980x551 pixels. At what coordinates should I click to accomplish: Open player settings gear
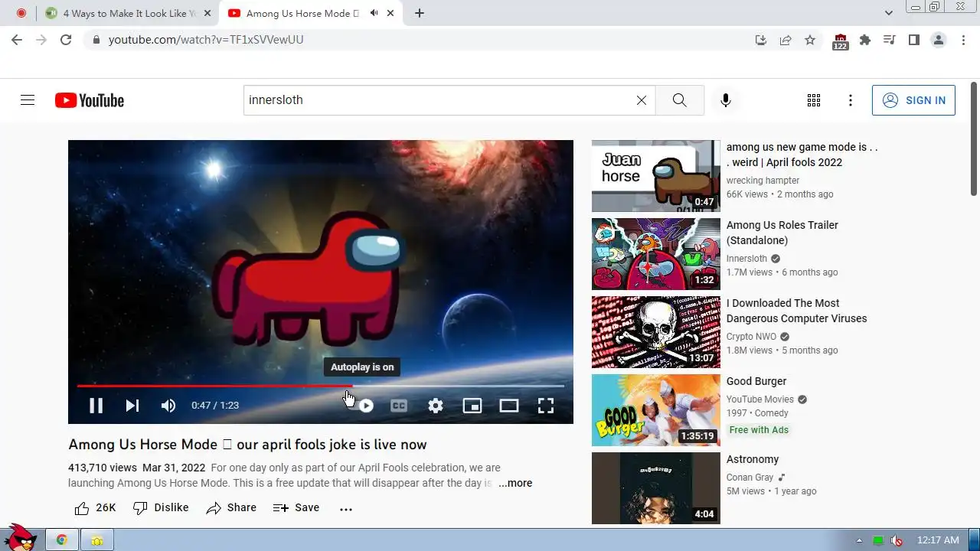click(x=436, y=406)
